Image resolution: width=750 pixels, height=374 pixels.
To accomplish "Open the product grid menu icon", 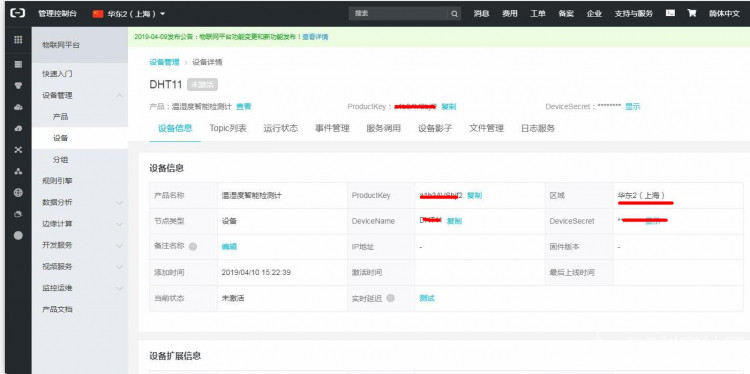I will pyautogui.click(x=18, y=40).
